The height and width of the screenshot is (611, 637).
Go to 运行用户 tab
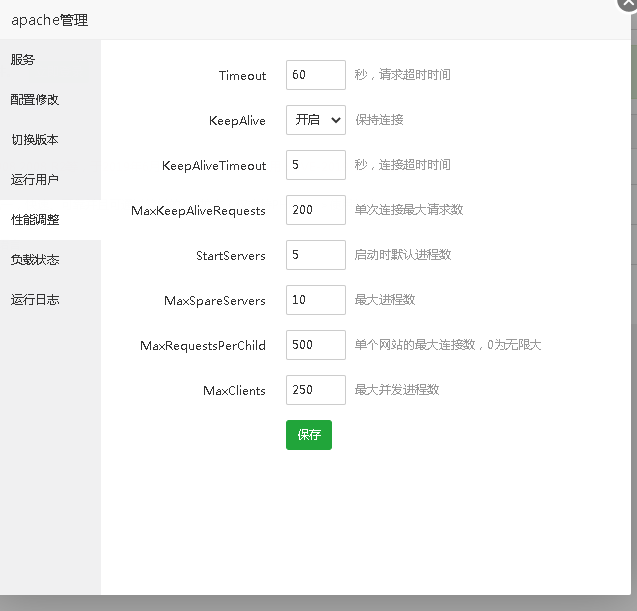pos(50,180)
